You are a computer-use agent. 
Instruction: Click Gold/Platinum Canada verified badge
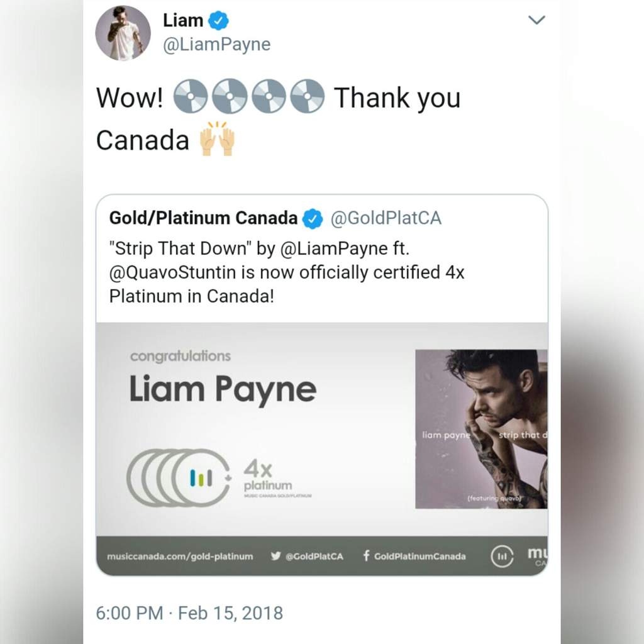click(313, 218)
